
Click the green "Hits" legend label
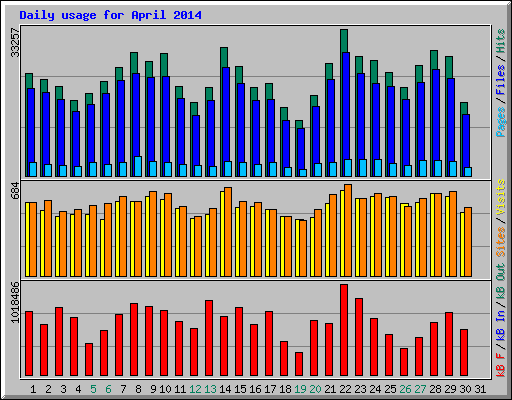click(x=500, y=41)
